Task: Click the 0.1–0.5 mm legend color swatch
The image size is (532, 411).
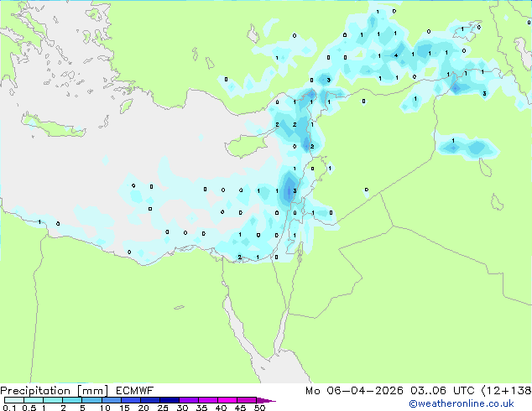Action: tap(14, 400)
